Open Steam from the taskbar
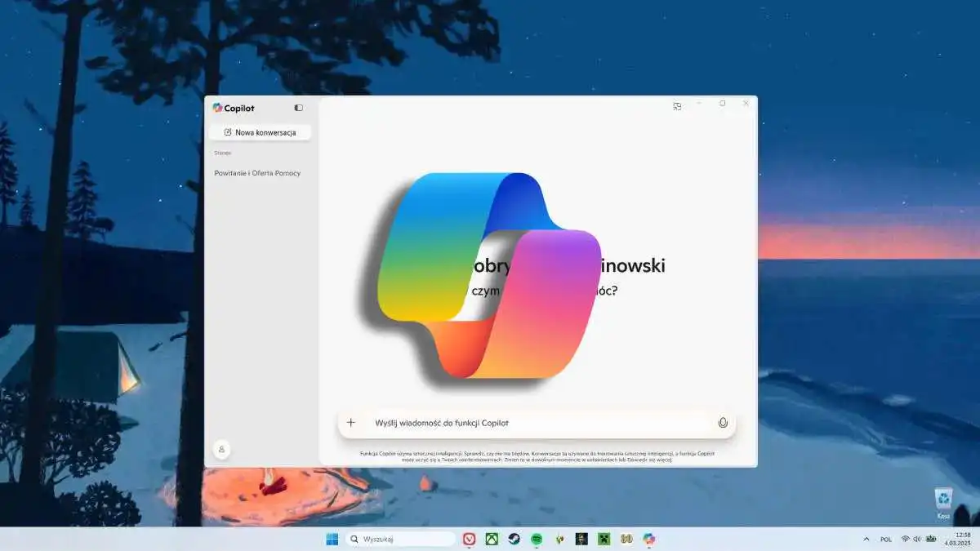980x551 pixels. 514,539
